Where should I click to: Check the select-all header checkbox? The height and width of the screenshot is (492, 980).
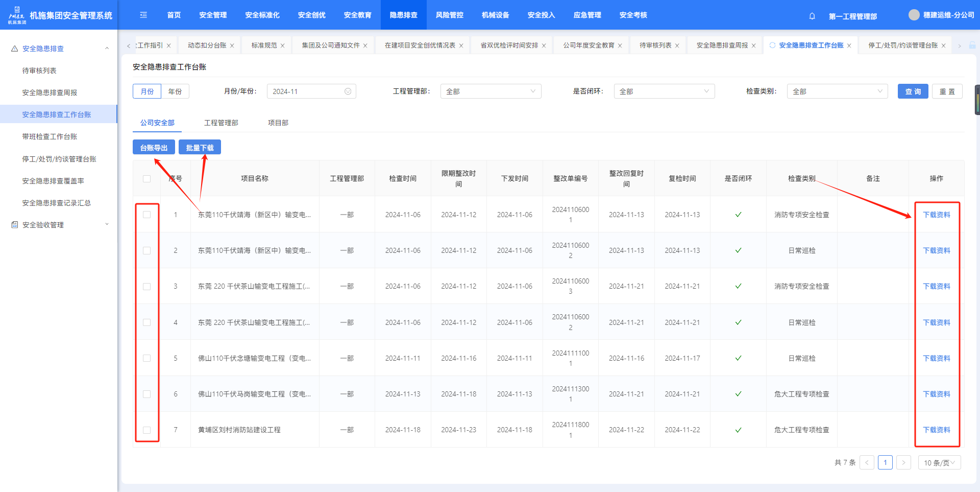point(147,179)
